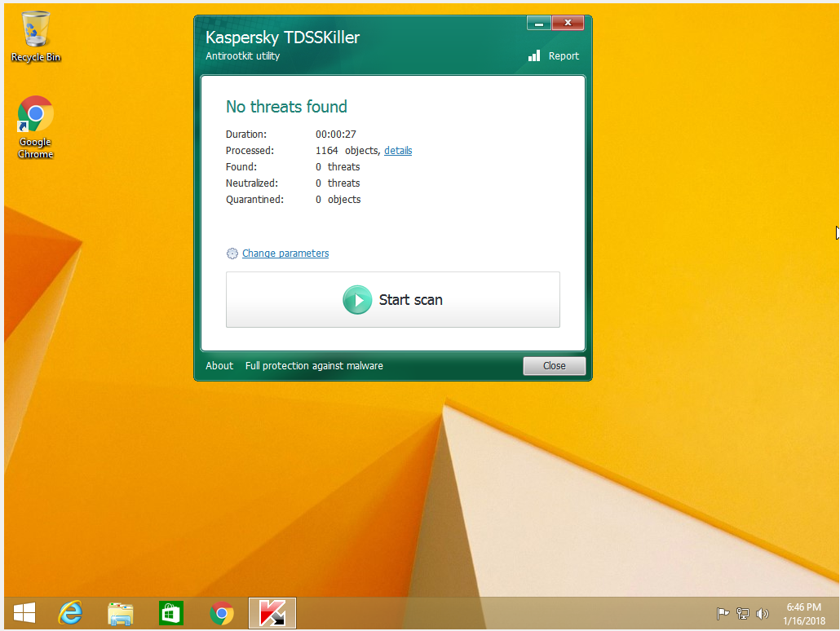
Task: Open the Action Center flag in the tray
Action: (723, 613)
